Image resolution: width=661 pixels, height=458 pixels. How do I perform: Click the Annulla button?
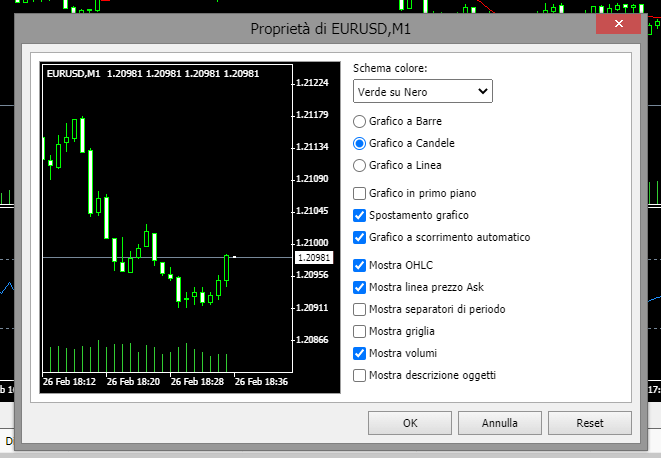click(x=500, y=423)
